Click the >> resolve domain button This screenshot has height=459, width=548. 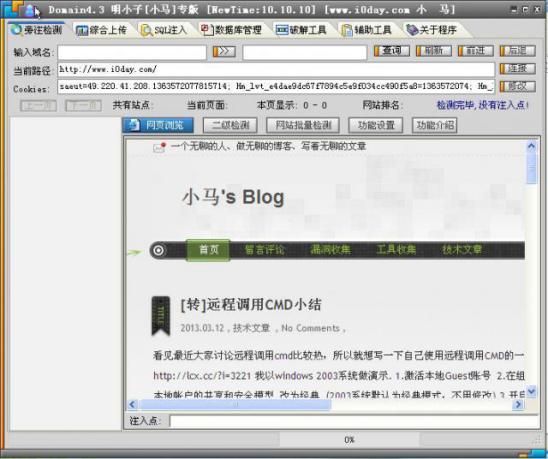(x=224, y=51)
